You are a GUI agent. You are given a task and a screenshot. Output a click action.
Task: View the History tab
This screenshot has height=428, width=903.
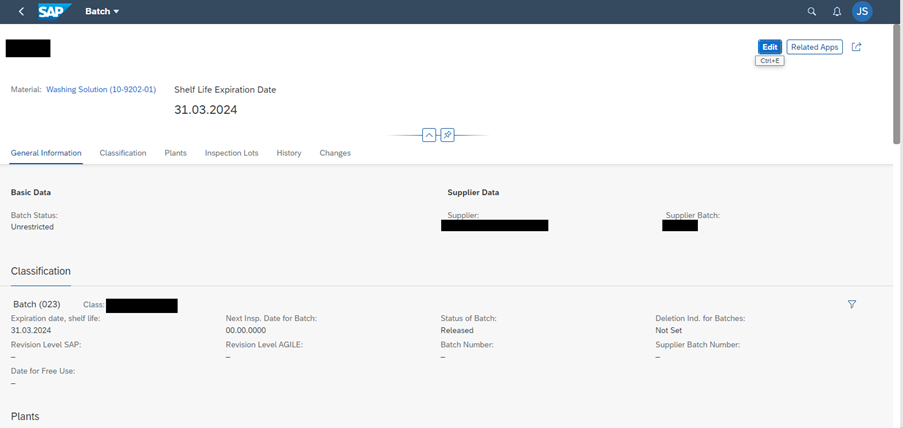tap(289, 153)
